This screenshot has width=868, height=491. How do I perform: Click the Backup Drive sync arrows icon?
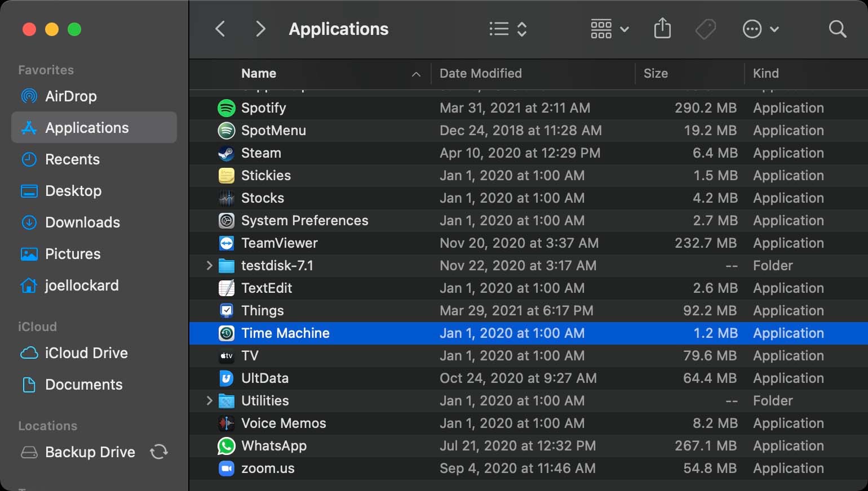click(159, 452)
